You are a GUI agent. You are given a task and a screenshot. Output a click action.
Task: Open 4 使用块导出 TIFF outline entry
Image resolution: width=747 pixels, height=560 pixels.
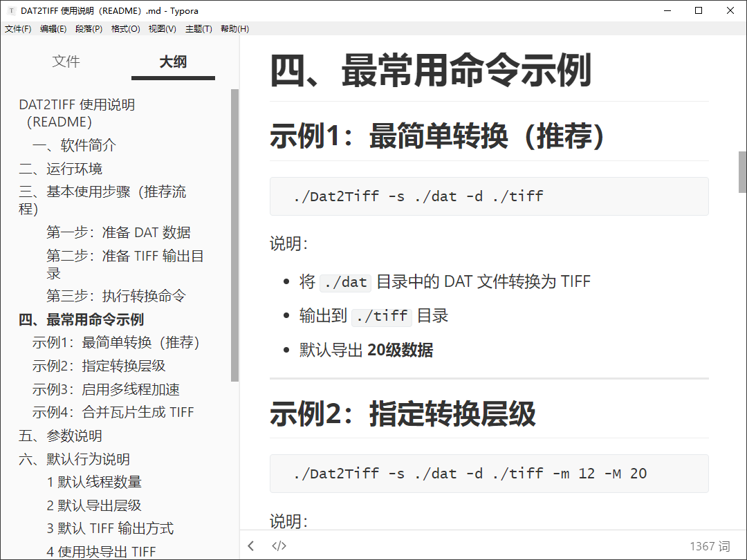[x=102, y=552]
